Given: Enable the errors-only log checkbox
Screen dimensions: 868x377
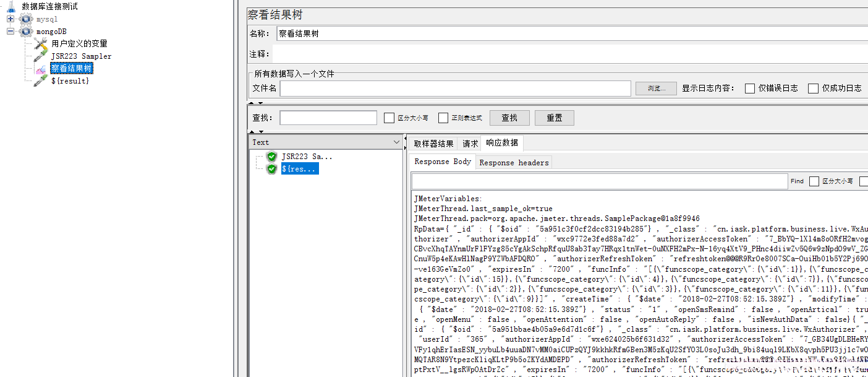Looking at the screenshot, I should point(750,88).
